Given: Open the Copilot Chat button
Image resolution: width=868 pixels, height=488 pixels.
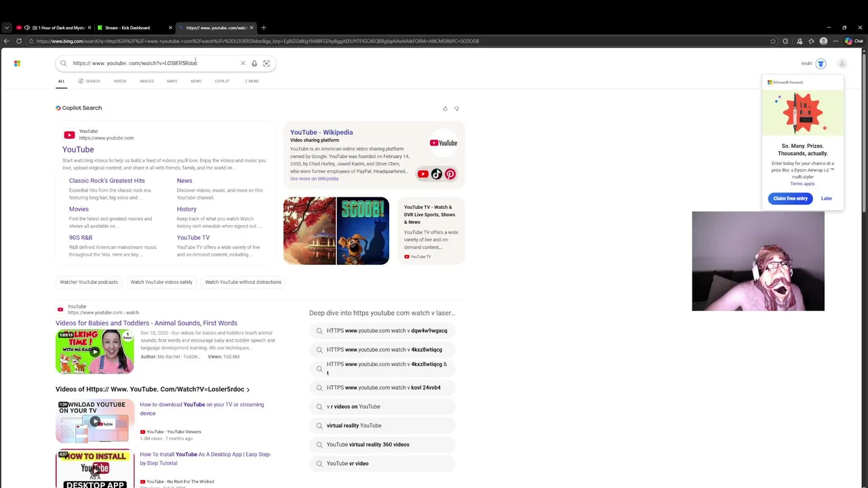Looking at the screenshot, I should 854,41.
